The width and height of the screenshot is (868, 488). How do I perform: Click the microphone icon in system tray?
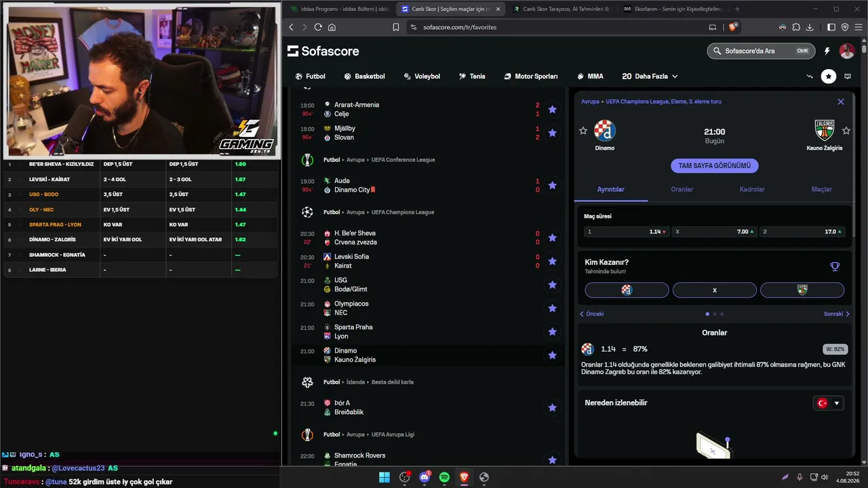[x=800, y=477]
